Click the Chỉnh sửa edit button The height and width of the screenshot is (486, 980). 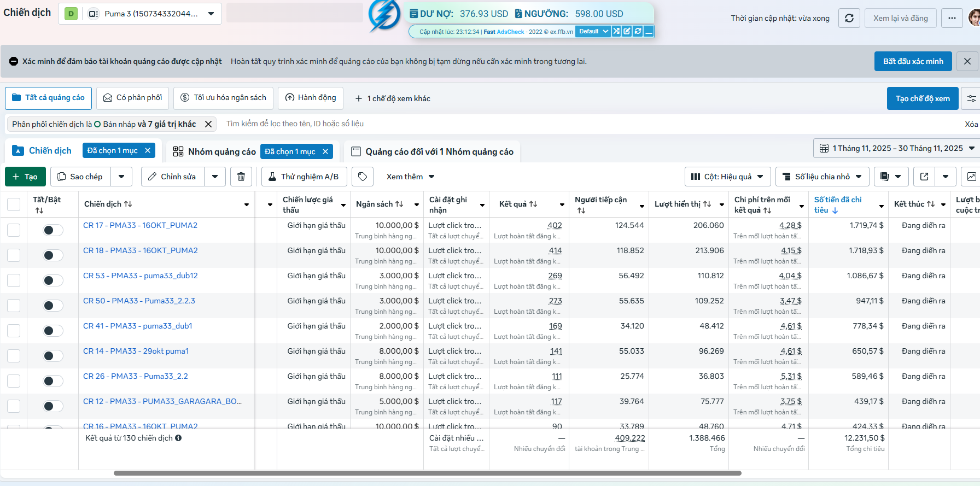[172, 177]
